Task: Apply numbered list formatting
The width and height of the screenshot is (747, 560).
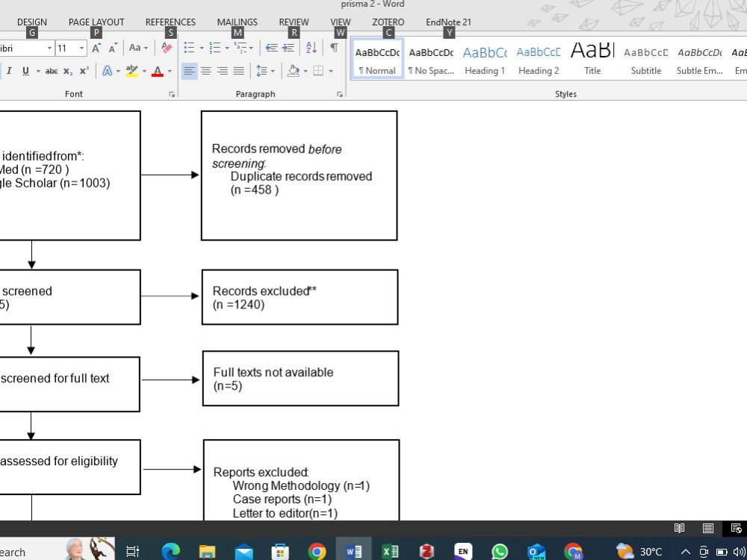Action: pos(215,48)
